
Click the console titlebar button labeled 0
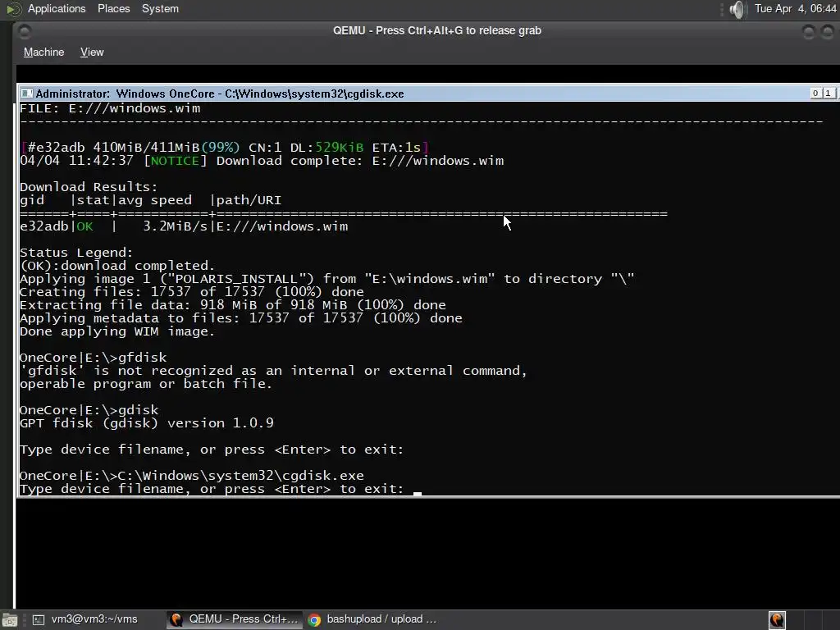point(815,94)
